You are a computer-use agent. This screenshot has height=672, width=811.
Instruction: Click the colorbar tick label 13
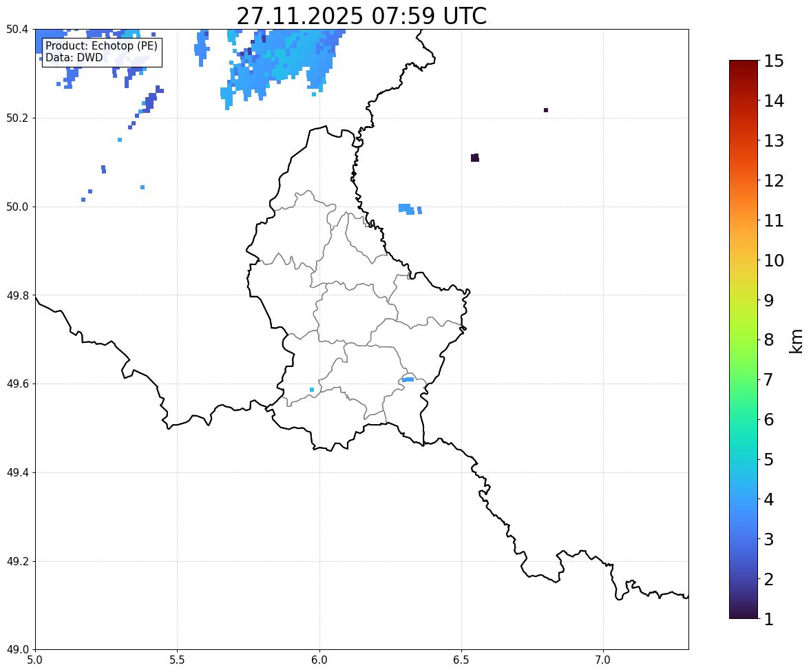(774, 140)
